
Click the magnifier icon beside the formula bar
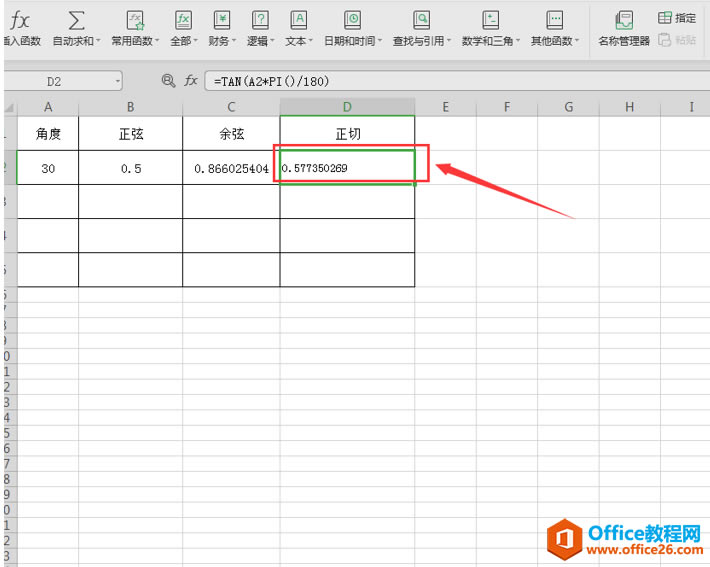pos(168,81)
